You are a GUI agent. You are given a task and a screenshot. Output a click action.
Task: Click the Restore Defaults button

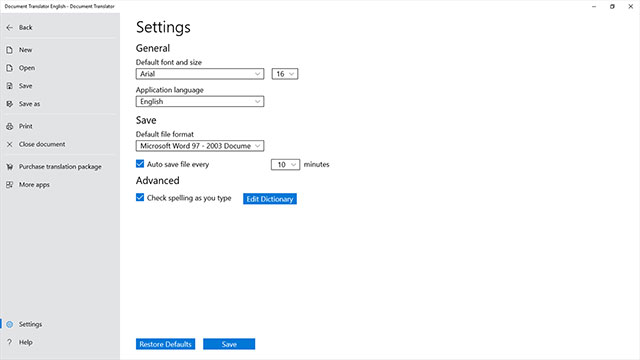(165, 344)
